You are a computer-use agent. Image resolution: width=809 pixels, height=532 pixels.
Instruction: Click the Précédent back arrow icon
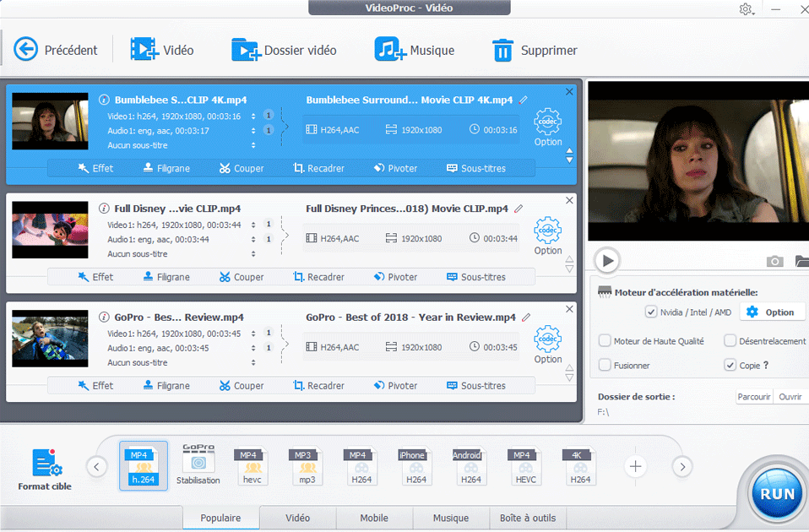(x=26, y=50)
